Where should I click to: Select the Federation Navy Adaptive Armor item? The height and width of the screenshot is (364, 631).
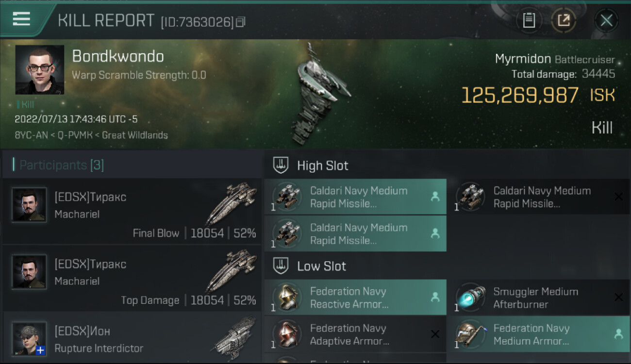pyautogui.click(x=355, y=334)
